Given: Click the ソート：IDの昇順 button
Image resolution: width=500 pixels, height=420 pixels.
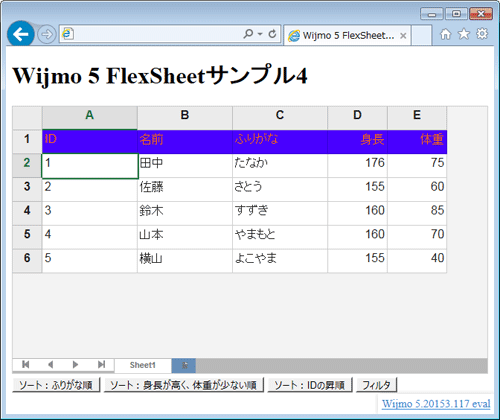Looking at the screenshot, I should [310, 385].
